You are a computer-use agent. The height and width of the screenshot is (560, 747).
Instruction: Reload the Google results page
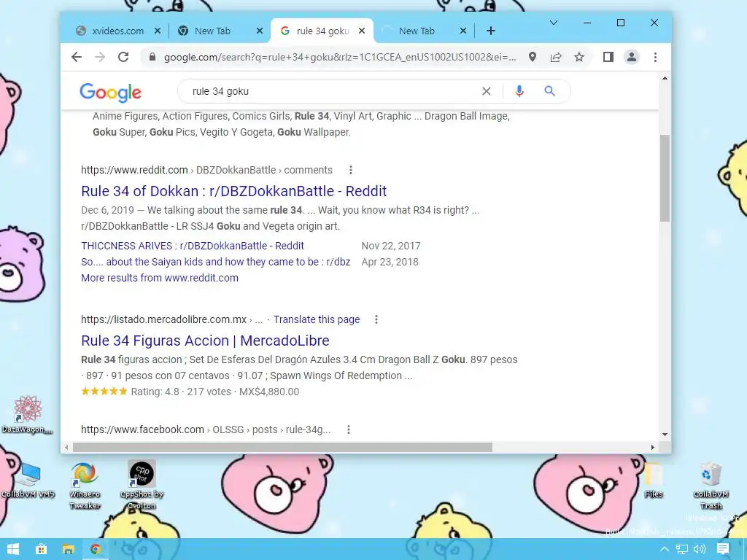tap(123, 57)
